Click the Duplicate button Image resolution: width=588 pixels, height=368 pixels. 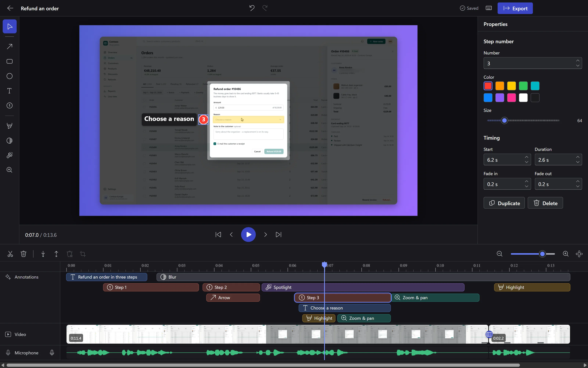tap(504, 203)
